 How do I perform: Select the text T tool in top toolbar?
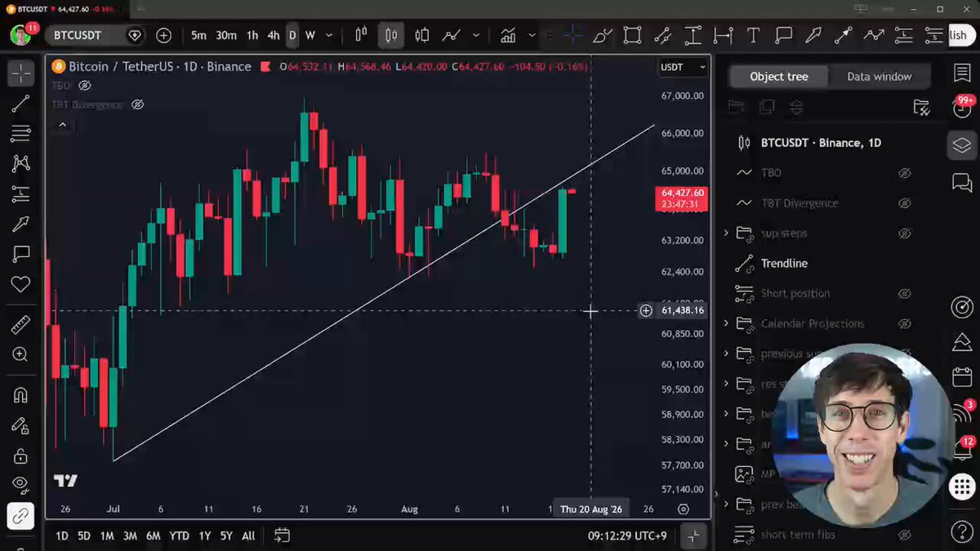(753, 35)
